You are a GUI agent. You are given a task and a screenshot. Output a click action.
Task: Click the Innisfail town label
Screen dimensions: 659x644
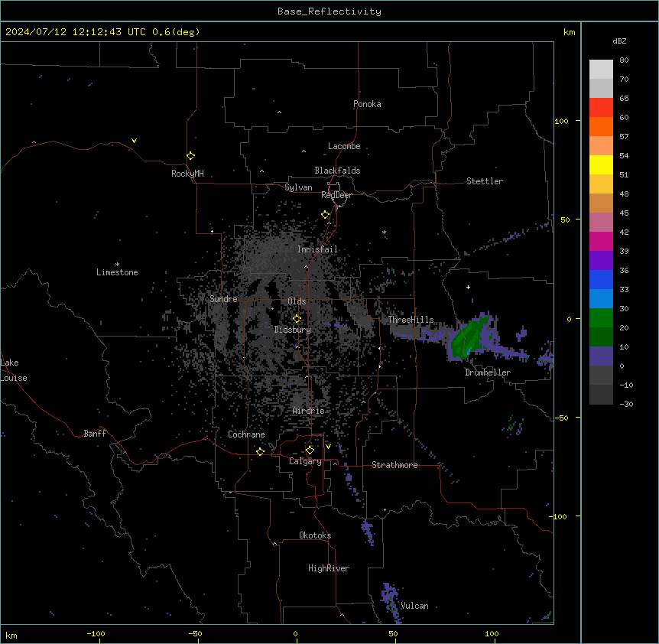tap(317, 249)
